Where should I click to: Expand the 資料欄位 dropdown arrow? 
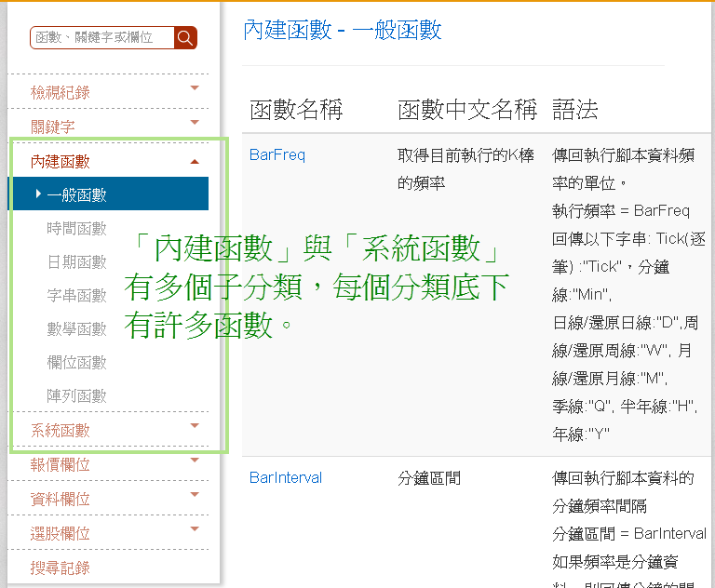(195, 495)
